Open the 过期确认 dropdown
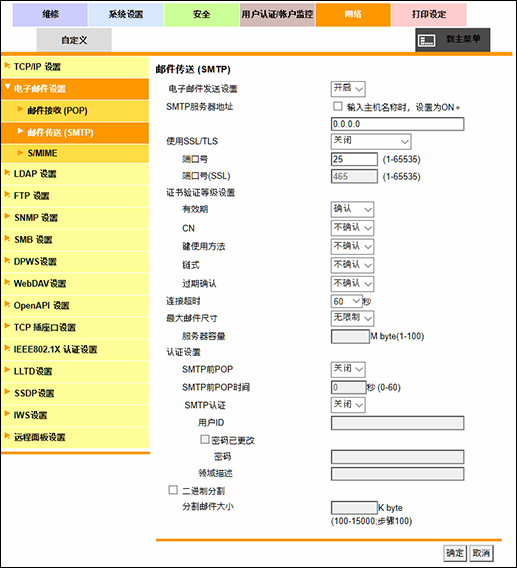Image resolution: width=517 pixels, height=568 pixels. click(x=352, y=284)
